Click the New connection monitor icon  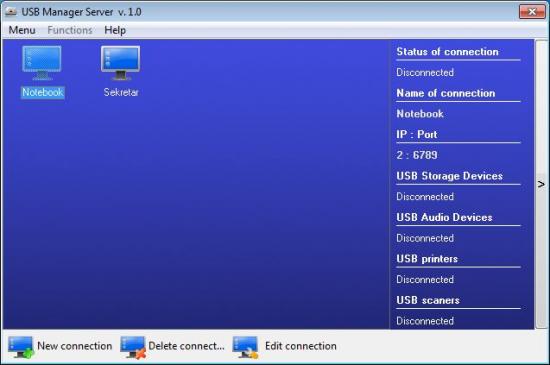(x=21, y=347)
